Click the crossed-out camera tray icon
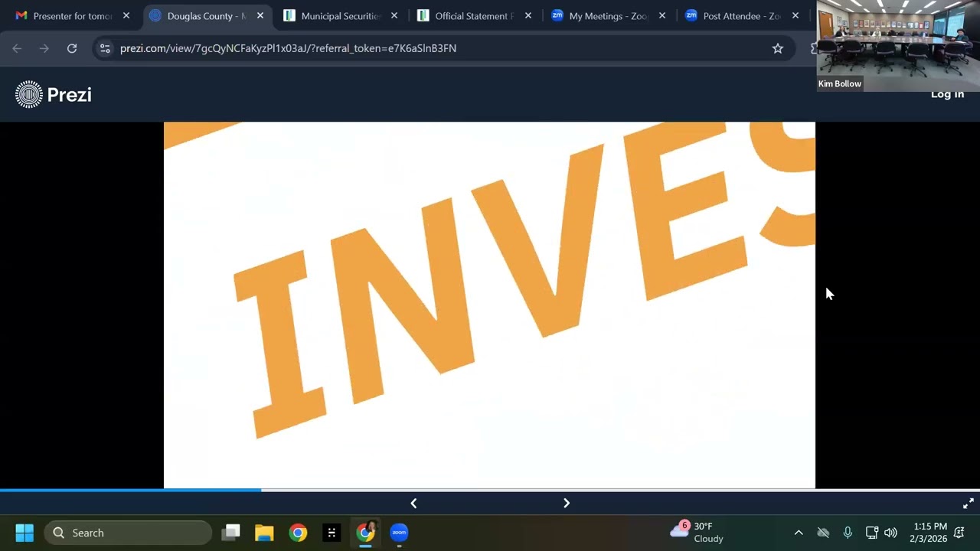The width and height of the screenshot is (980, 551). (x=823, y=533)
